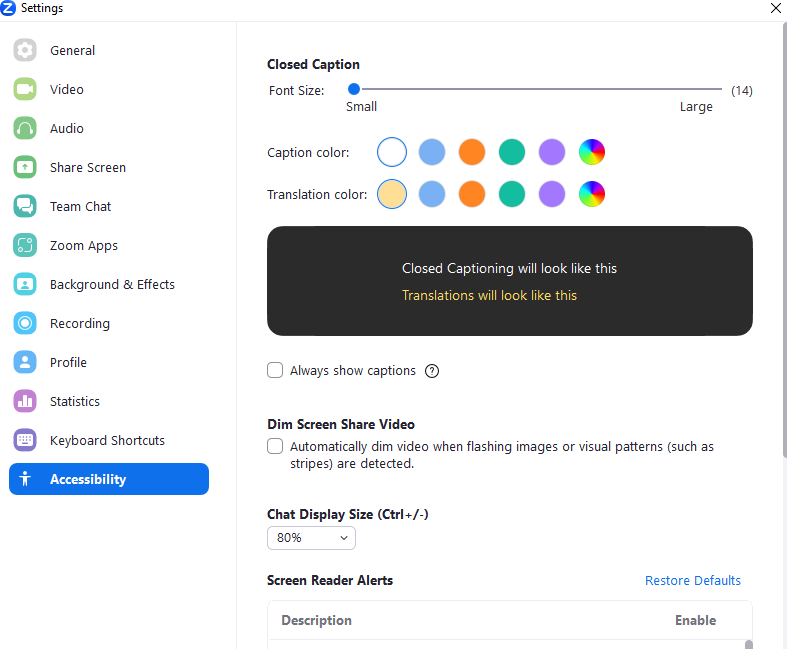
Task: Open Background & Effects icon
Action: (25, 285)
